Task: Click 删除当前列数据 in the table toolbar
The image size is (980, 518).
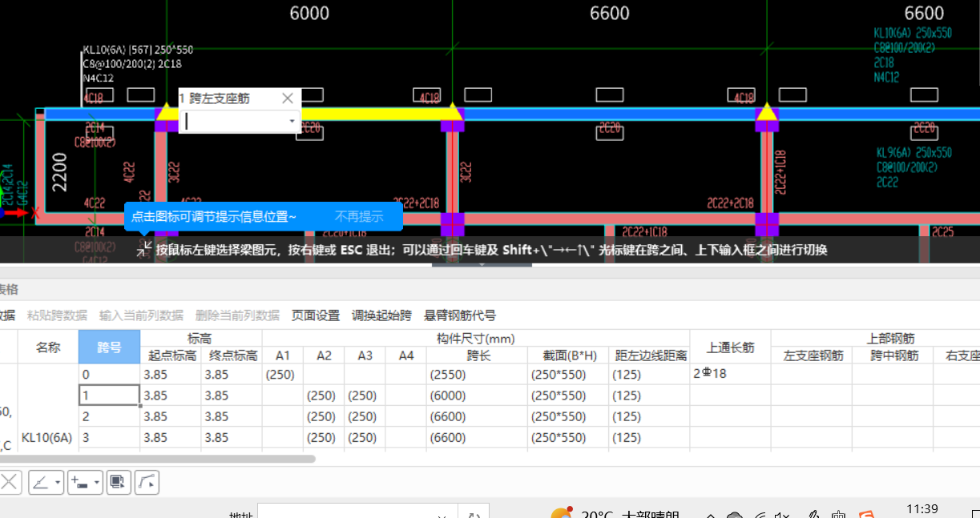Action: tap(237, 315)
